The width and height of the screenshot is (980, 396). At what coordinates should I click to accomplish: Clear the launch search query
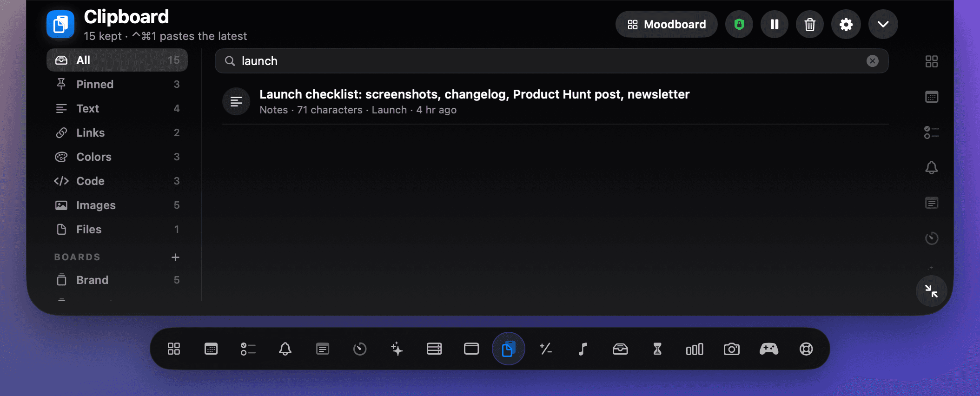coord(873,61)
